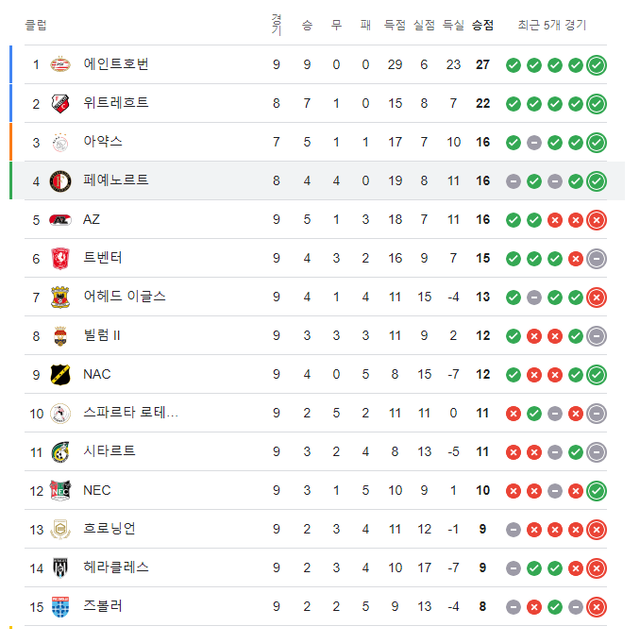The height and width of the screenshot is (629, 640).
Task: Click the 트벤터 club crest icon
Action: coord(60,258)
